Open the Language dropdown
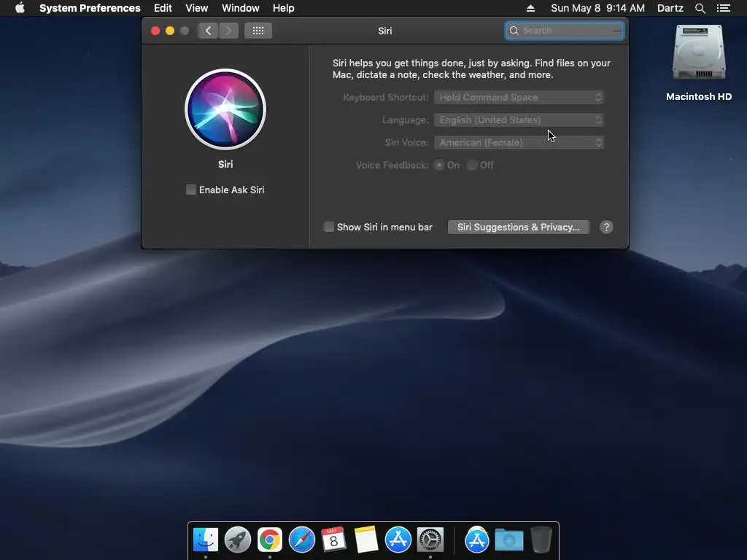Screen dimensions: 747x560 coord(519,120)
